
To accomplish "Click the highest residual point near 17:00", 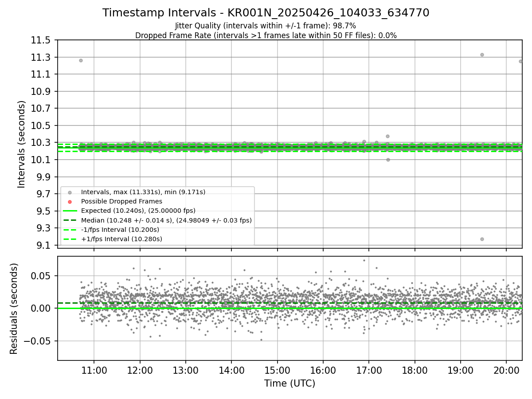I will [x=364, y=260].
